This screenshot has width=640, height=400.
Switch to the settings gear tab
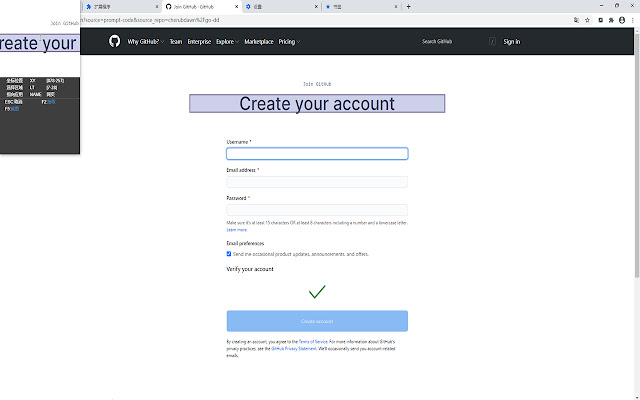280,7
